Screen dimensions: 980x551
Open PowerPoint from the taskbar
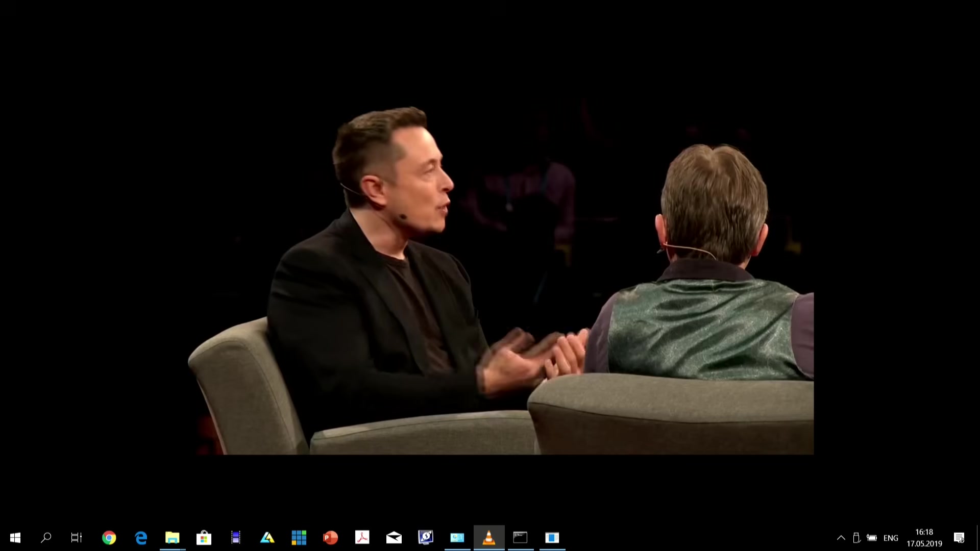point(331,538)
